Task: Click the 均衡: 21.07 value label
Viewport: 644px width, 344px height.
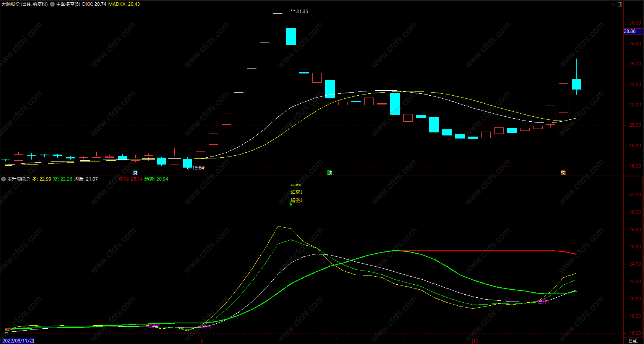Action: point(86,179)
